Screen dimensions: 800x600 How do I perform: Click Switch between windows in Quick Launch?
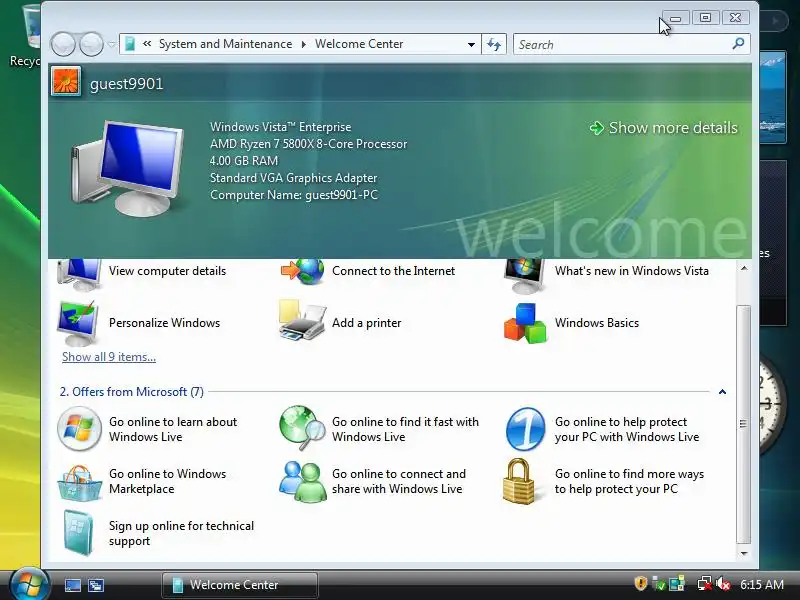[96, 585]
